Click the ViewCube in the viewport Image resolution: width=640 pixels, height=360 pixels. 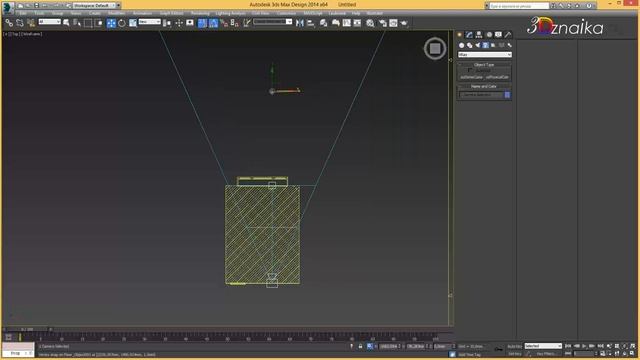pos(435,49)
